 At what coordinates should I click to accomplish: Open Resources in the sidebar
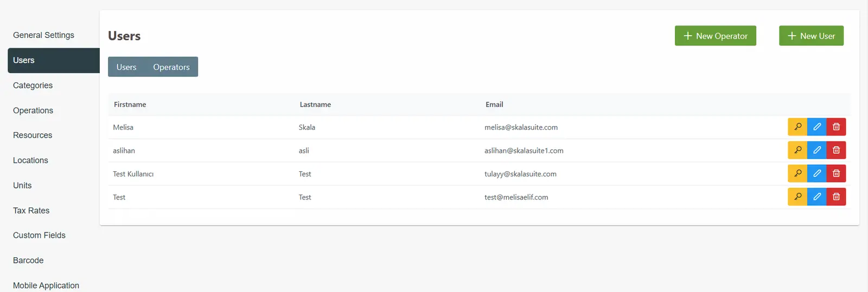(x=33, y=135)
